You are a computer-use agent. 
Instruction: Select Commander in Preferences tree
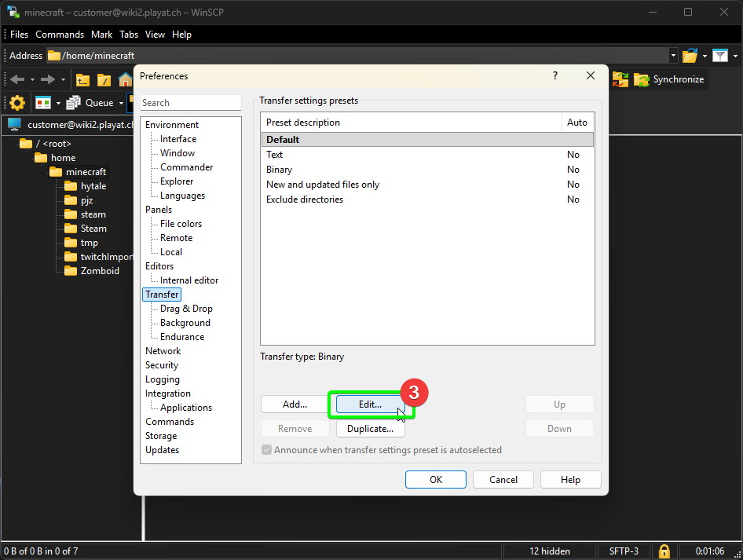tap(187, 167)
